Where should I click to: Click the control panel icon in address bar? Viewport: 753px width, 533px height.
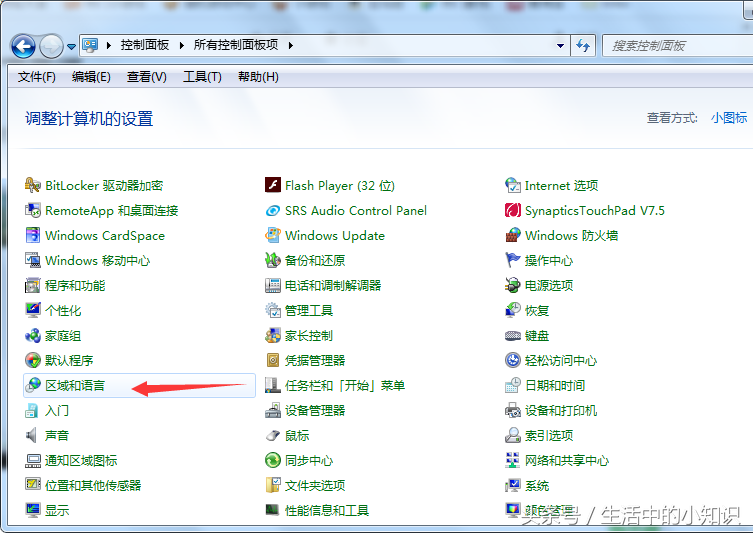pyautogui.click(x=90, y=45)
